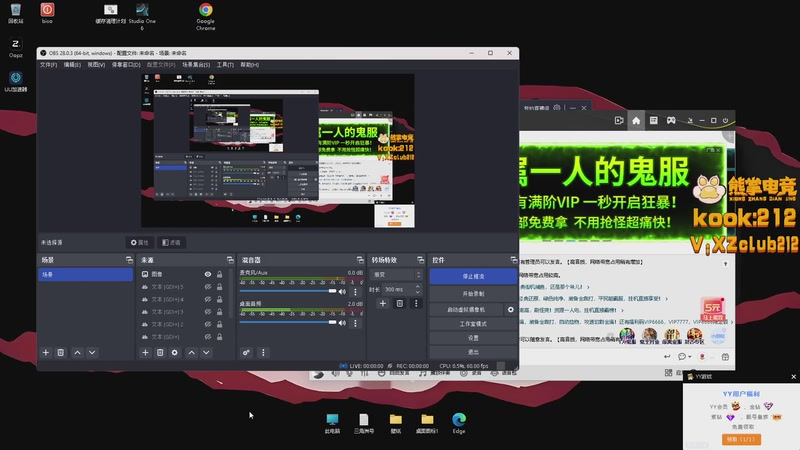This screenshot has width=800, height=450.
Task: Move source down in sources list
Action: click(206, 353)
